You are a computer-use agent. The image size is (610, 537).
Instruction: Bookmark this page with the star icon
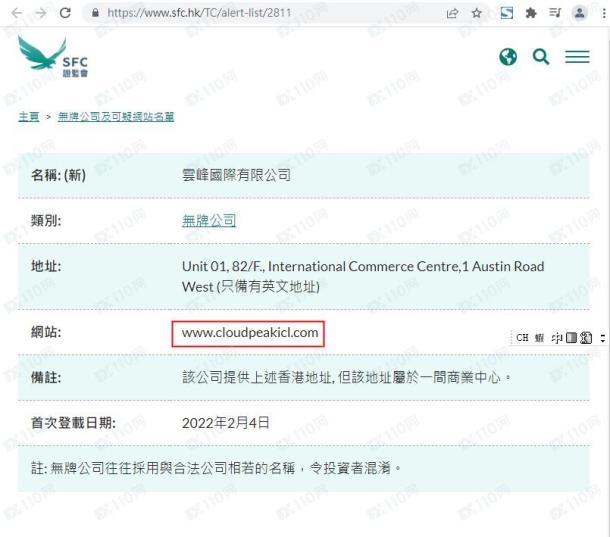click(477, 13)
